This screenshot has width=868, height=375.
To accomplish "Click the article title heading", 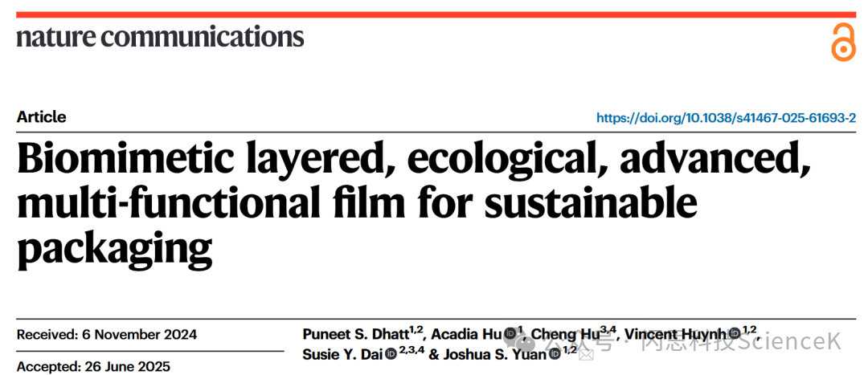I will click(x=414, y=195).
